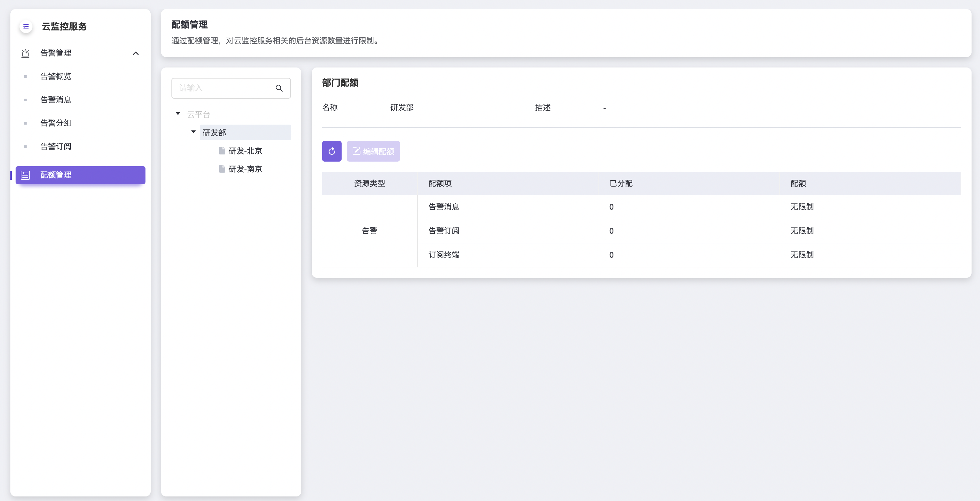Click the edit pencil icon in 编辑配额
Image resolution: width=980 pixels, height=501 pixels.
[356, 151]
